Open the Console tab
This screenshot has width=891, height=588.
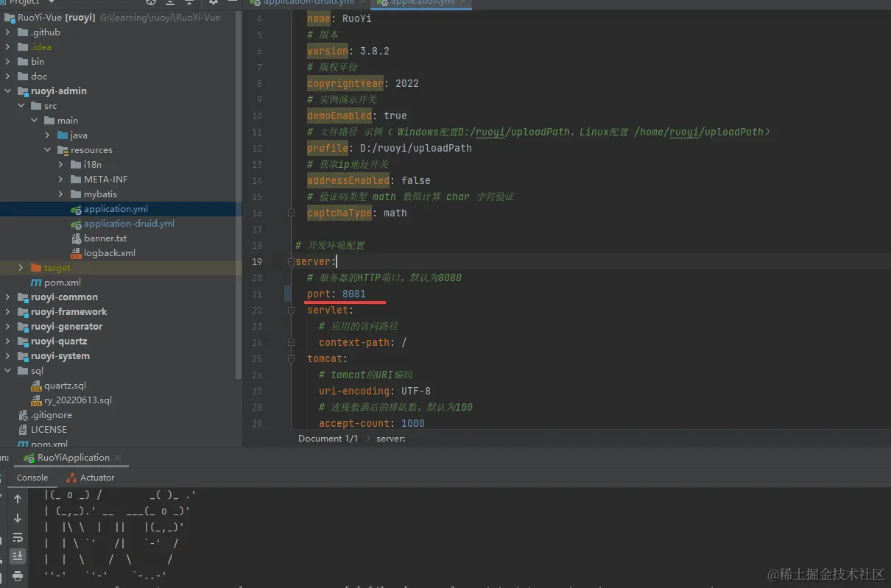[32, 478]
